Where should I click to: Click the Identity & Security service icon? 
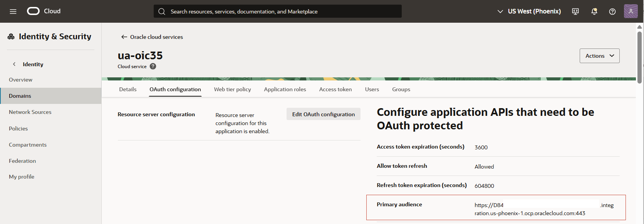click(11, 37)
